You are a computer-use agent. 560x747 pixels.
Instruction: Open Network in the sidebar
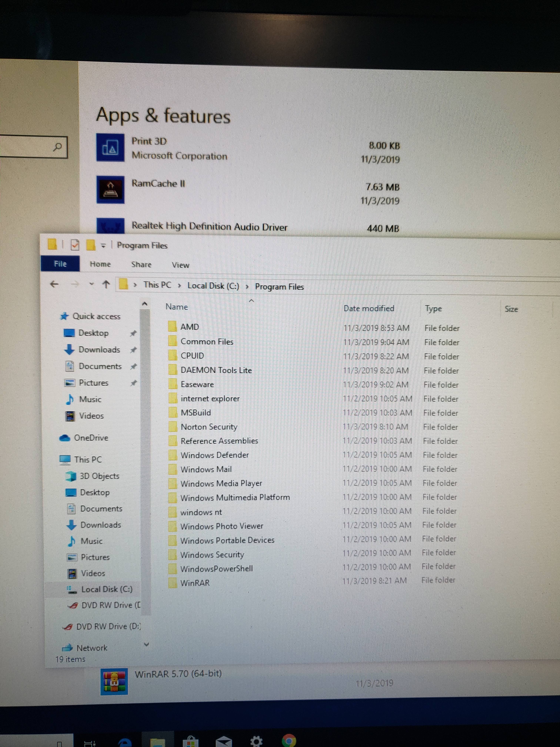click(x=85, y=648)
